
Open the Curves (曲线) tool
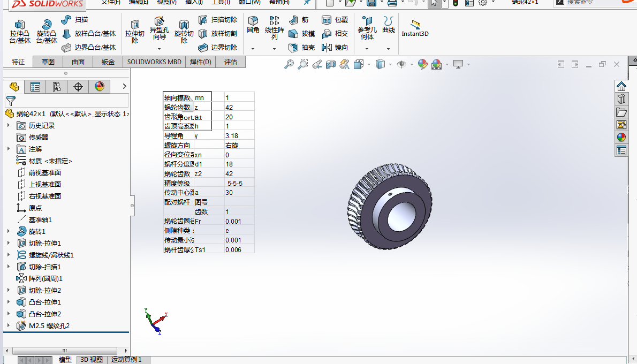tap(389, 25)
